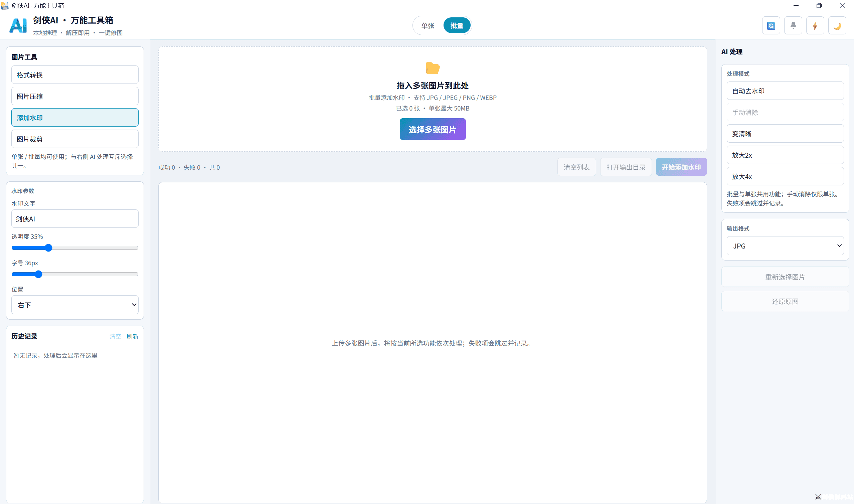Click the lightning bolt icon
Image resolution: width=854 pixels, height=504 pixels.
(815, 25)
